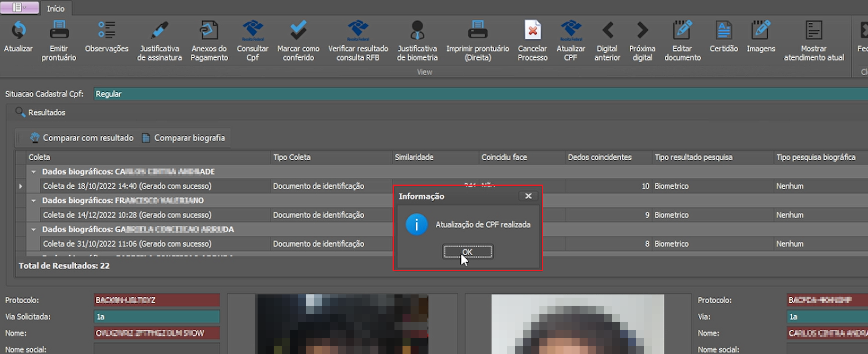Screen dimensions: 868x354
Task: Open Justificativa de biometria icon
Action: coord(417,30)
